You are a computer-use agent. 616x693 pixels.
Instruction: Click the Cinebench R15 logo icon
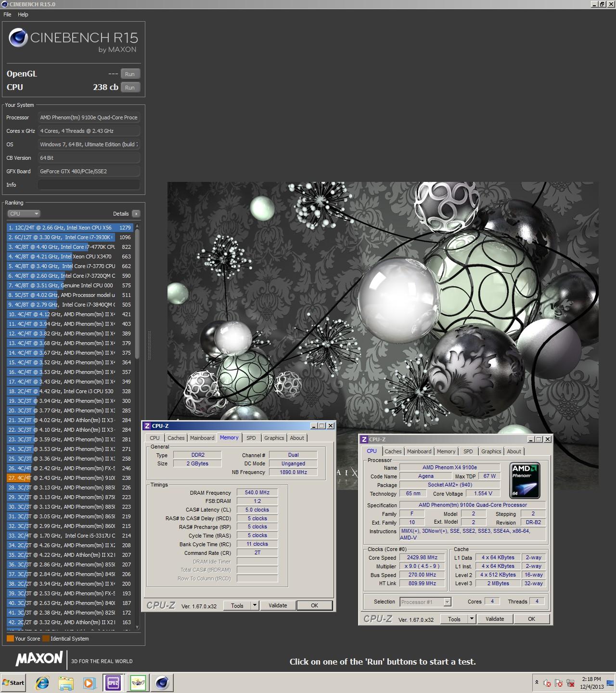(x=18, y=38)
